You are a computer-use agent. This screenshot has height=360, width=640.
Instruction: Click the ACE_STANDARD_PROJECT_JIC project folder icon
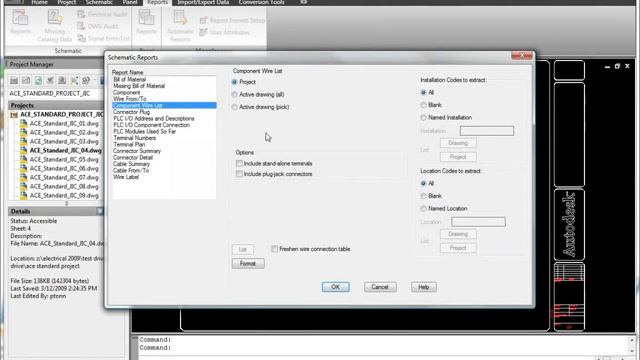14,115
